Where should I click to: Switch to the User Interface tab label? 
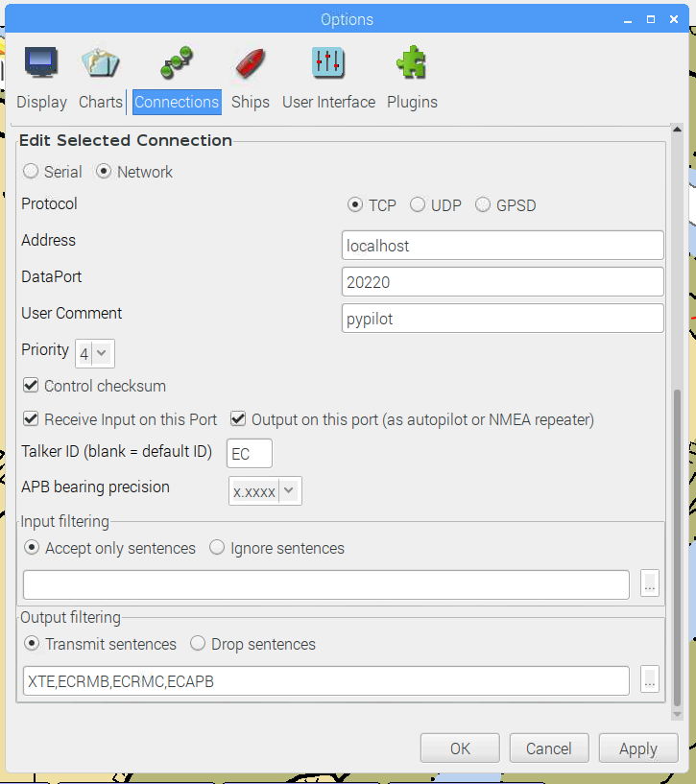coord(328,102)
